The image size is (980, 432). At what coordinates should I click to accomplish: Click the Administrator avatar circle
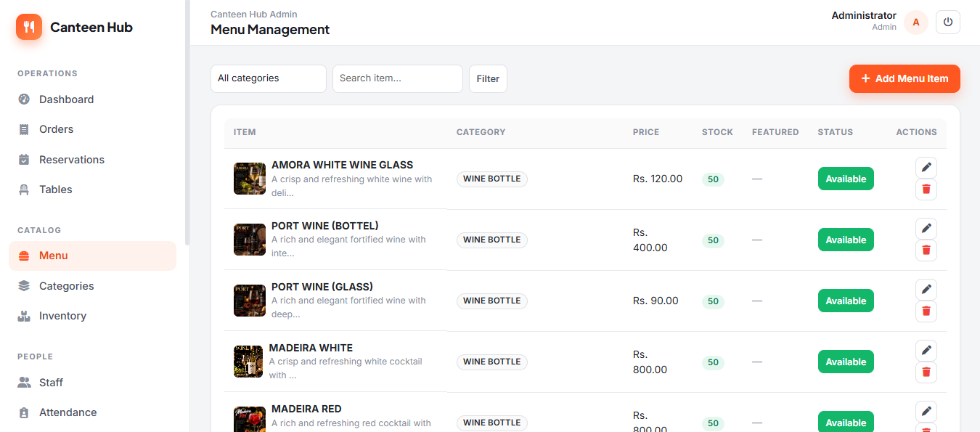[x=916, y=22]
